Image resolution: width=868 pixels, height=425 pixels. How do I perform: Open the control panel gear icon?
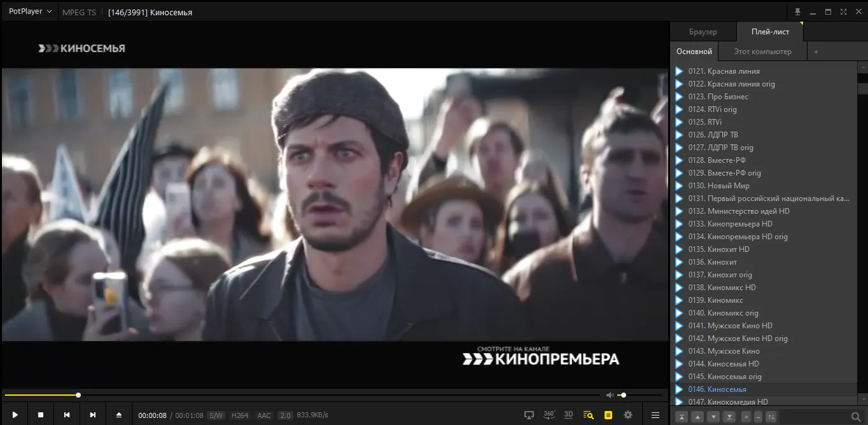coord(628,415)
